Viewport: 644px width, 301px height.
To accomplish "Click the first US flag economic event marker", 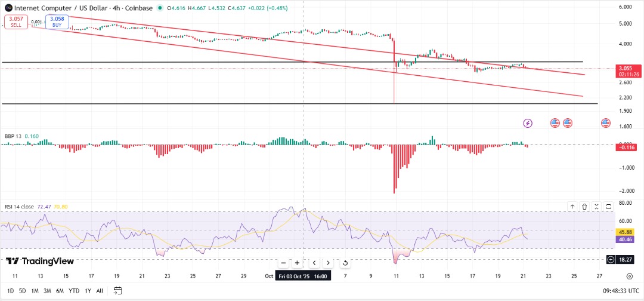I will pos(555,123).
